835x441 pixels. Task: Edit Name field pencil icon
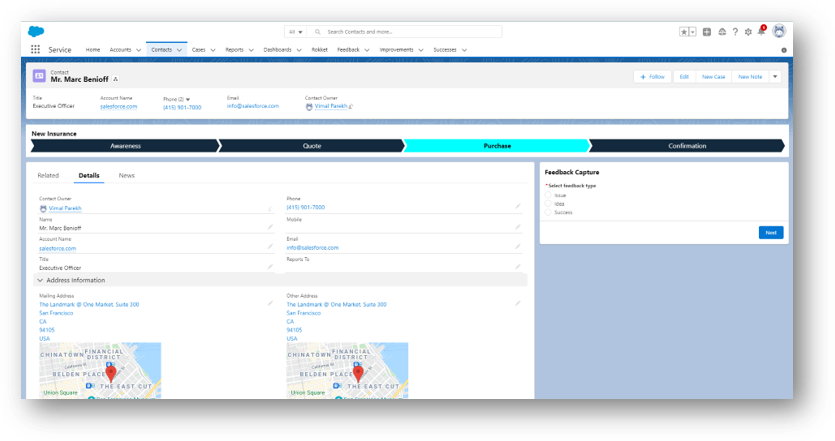tap(270, 227)
